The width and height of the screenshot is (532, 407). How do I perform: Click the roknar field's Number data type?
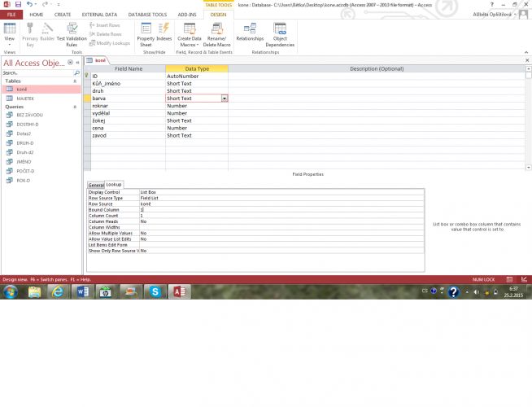tap(197, 106)
